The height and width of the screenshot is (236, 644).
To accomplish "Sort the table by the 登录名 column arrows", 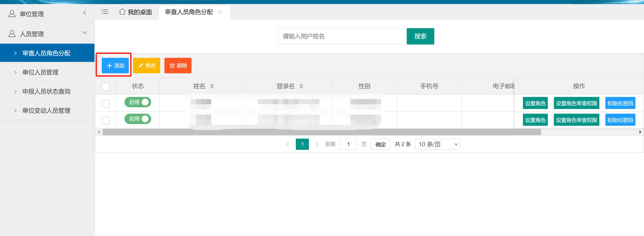I will coord(302,86).
